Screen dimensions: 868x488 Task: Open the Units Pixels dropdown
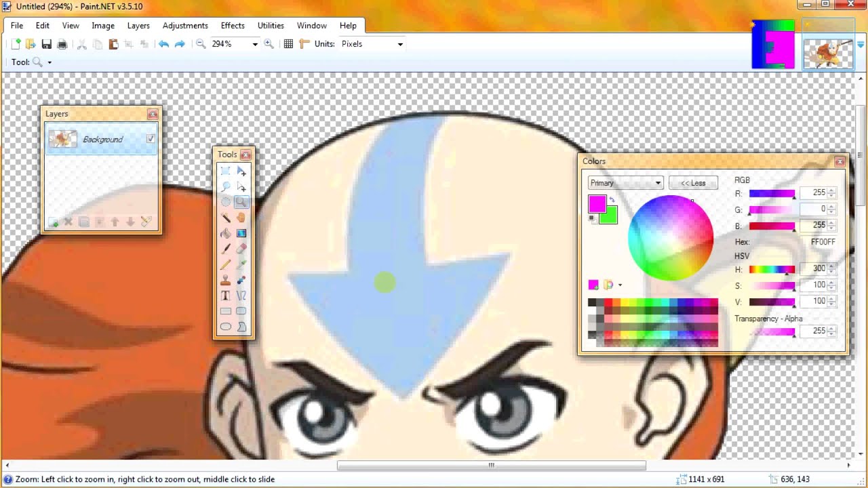400,44
